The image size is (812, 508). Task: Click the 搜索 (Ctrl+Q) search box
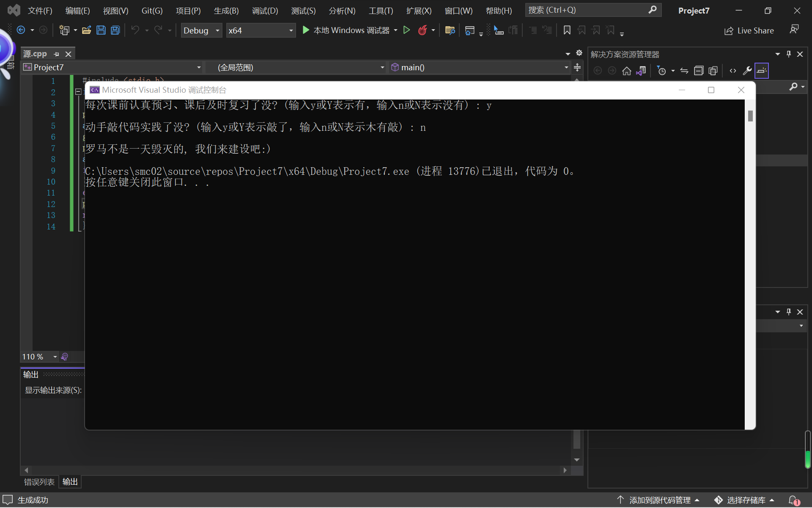tap(588, 10)
